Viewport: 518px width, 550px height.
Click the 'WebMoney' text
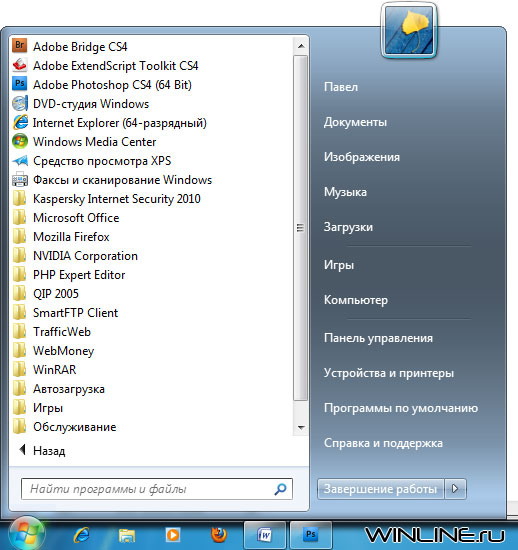(x=63, y=351)
